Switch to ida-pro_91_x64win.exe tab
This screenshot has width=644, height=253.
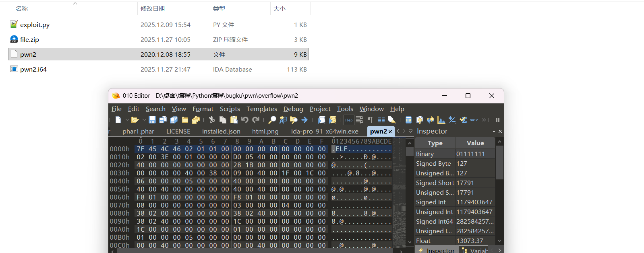point(325,132)
